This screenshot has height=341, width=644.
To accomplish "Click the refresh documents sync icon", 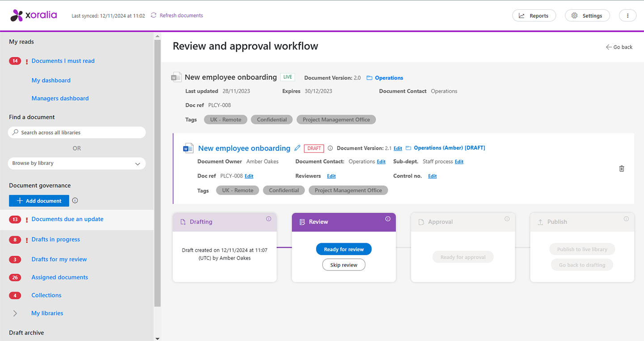I will click(x=153, y=15).
